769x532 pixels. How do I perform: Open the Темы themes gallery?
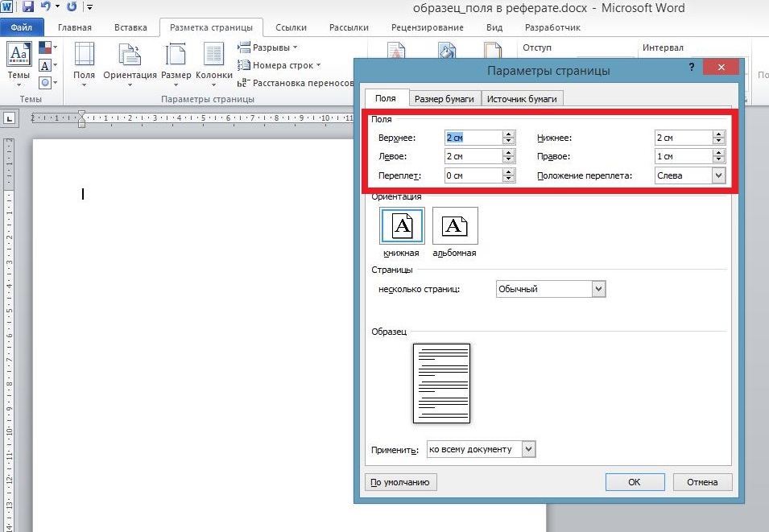point(19,62)
